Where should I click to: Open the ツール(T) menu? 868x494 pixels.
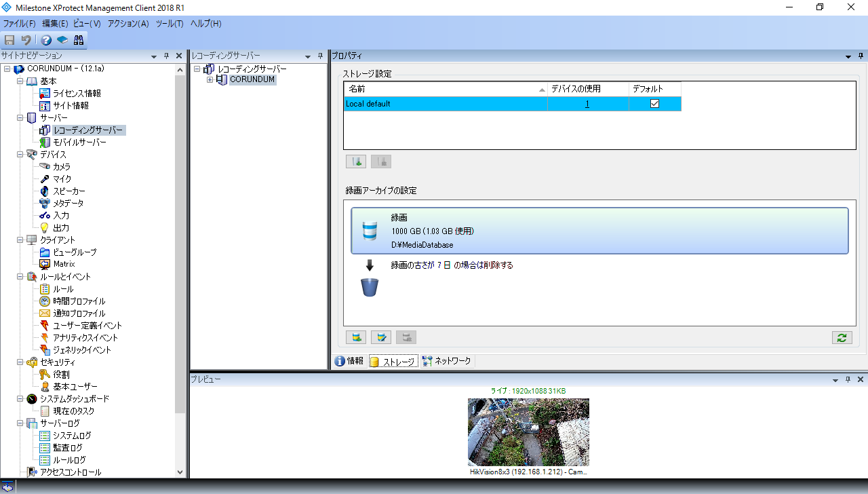pos(170,24)
